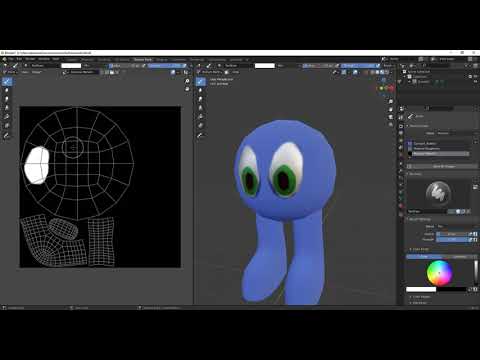Click the red X axis on the navigation gizmo
Image resolution: width=480 pixels, height=360 pixels.
tap(391, 88)
